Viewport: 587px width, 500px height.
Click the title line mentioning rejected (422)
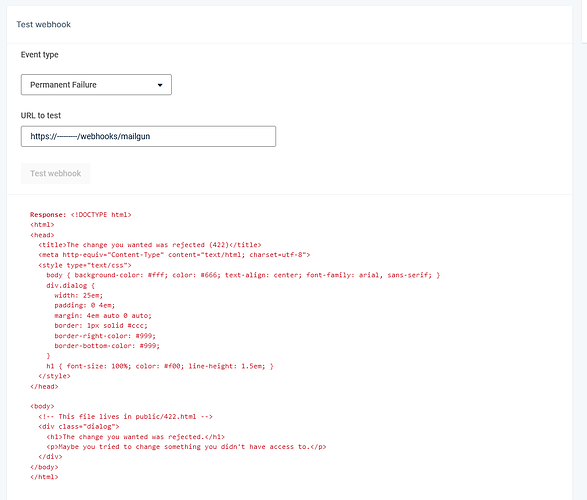click(x=150, y=245)
